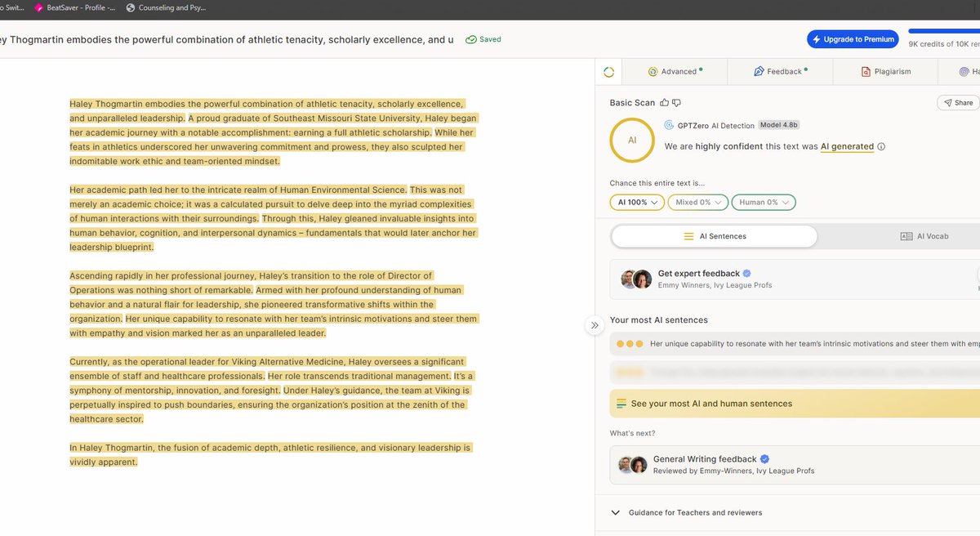This screenshot has height=536, width=980.
Task: Click the 'Your most AI sentences' heading
Action: click(658, 320)
